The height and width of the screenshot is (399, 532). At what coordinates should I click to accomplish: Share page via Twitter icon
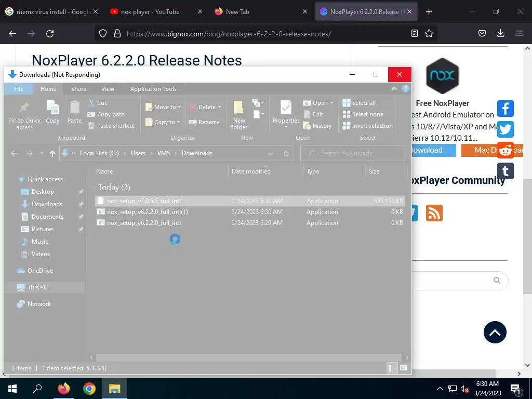point(505,129)
